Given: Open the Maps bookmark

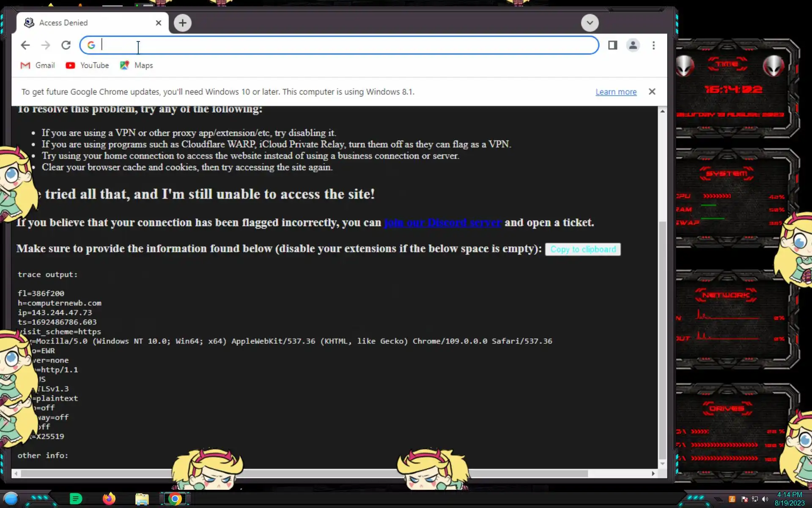Looking at the screenshot, I should pyautogui.click(x=137, y=65).
